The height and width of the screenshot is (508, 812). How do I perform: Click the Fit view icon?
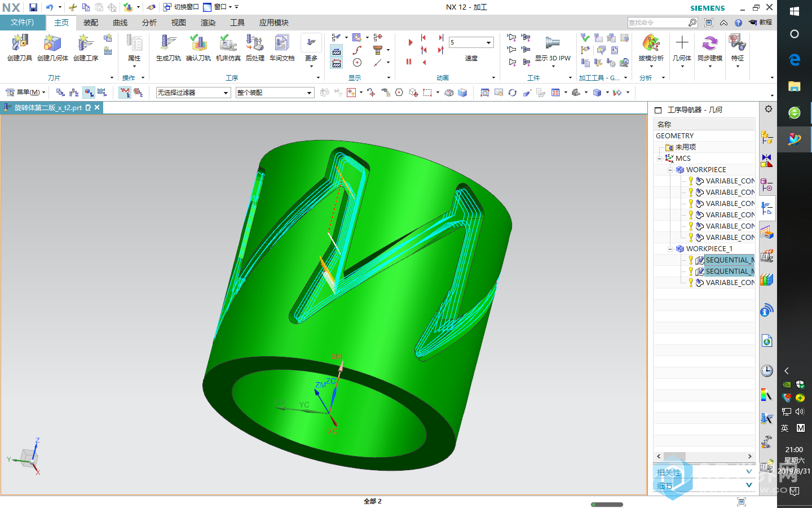click(485, 93)
